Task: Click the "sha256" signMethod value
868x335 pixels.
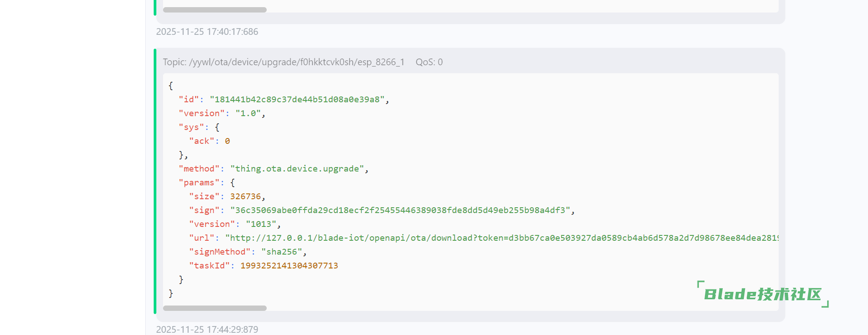Action: pos(281,252)
